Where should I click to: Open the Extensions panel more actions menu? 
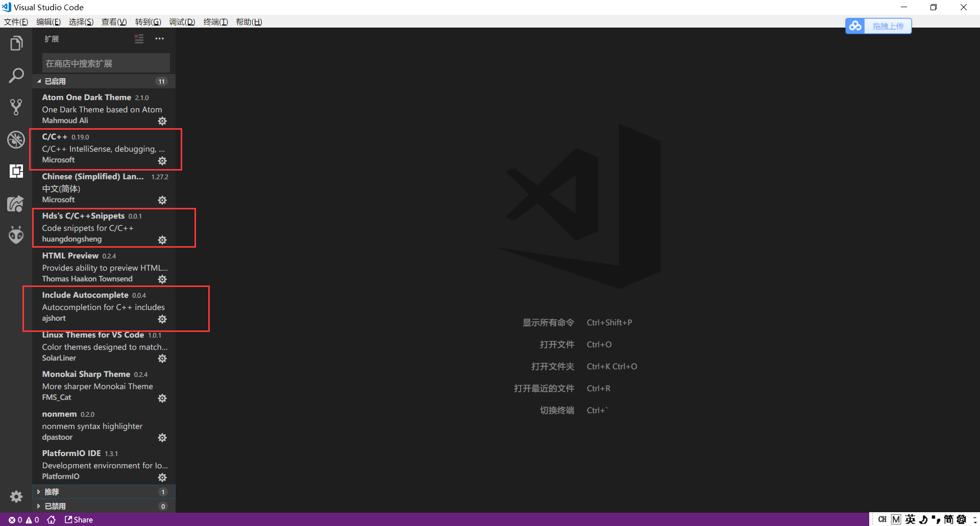160,39
